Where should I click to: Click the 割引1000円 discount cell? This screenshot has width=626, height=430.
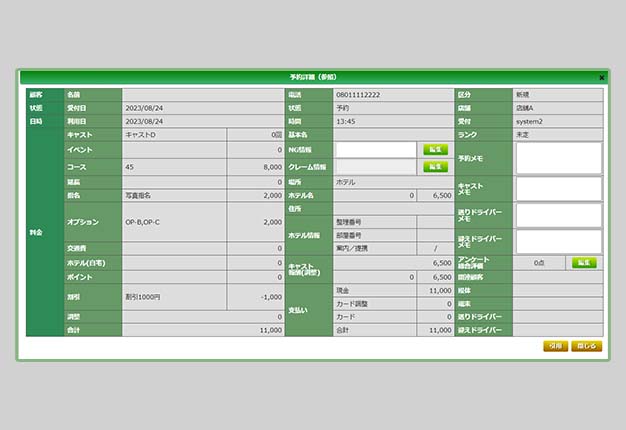click(x=174, y=297)
